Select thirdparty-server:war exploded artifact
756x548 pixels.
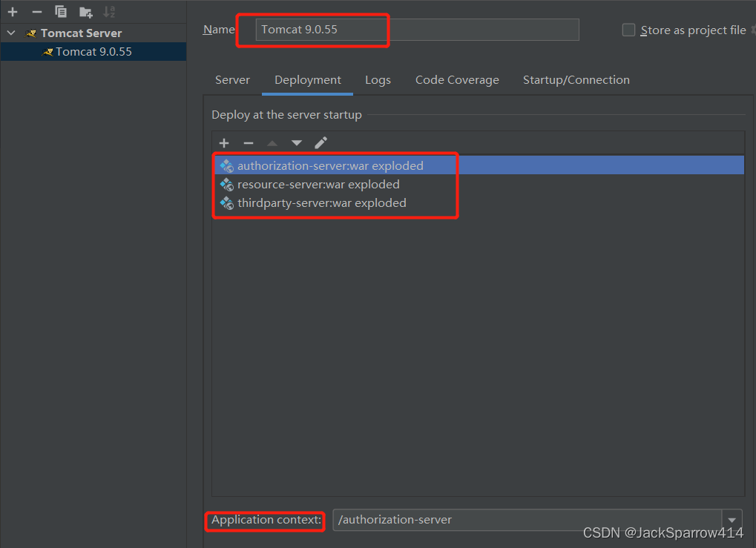pos(479,203)
